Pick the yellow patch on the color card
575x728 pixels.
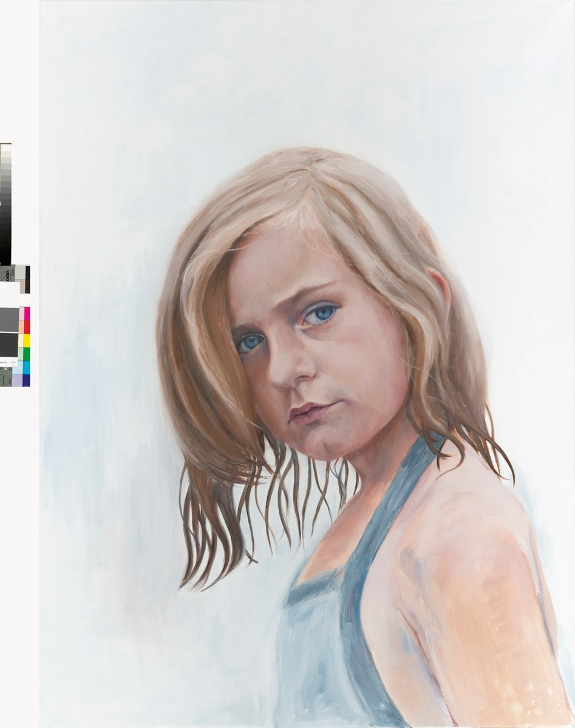click(x=27, y=340)
